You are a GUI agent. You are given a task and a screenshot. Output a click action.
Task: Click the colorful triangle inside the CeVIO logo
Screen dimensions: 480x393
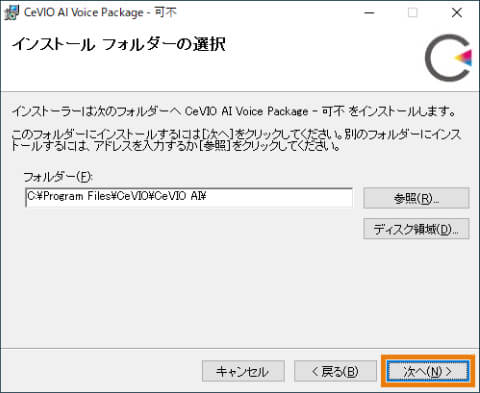(464, 57)
